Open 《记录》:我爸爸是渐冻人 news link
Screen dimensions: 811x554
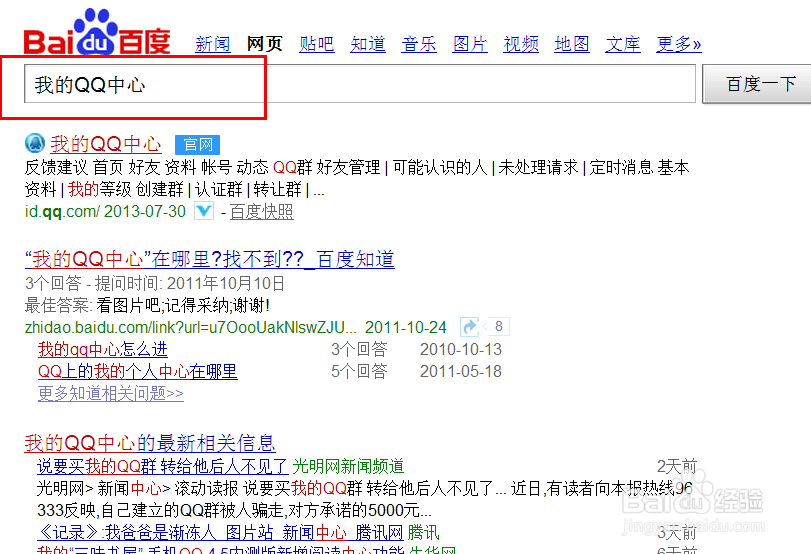coord(220,532)
